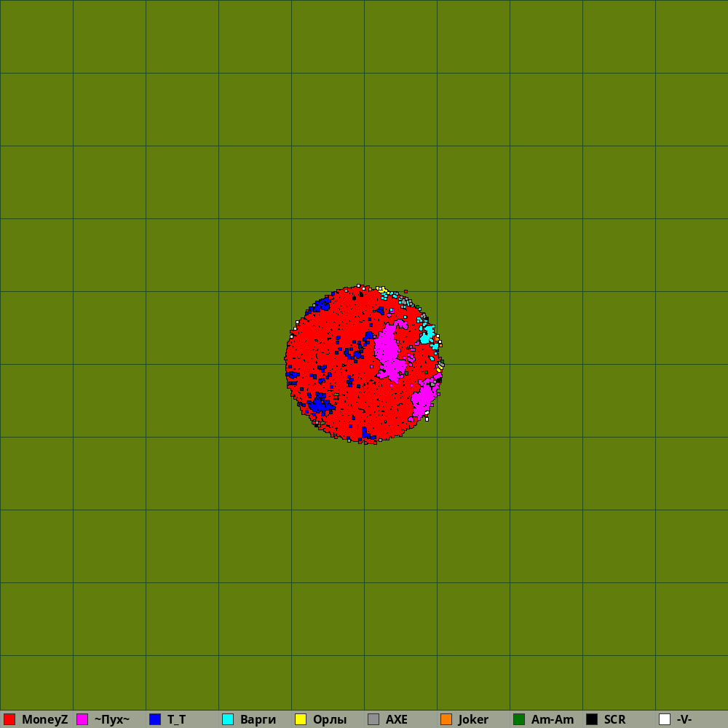Screen dimensions: 728x728
Task: Click the magenta ~Пух~ legend swatch
Action: coord(82,719)
